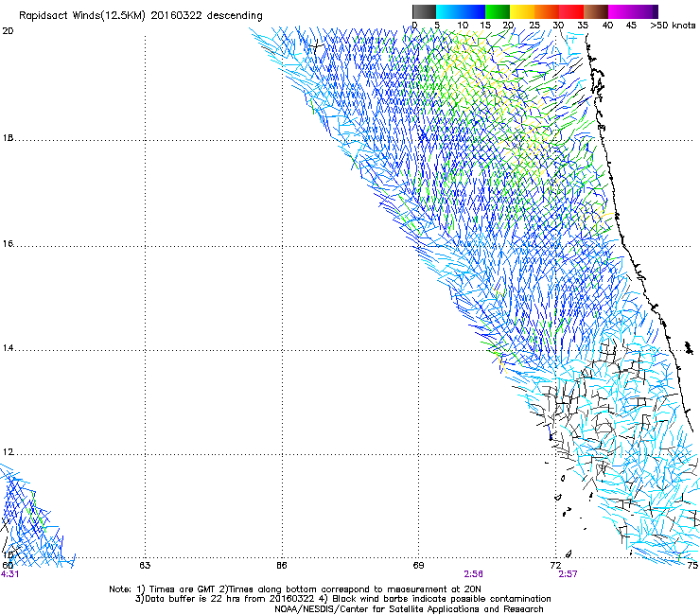This screenshot has width=700, height=615.
Task: Click the purple swath time '2:57'
Action: point(568,574)
